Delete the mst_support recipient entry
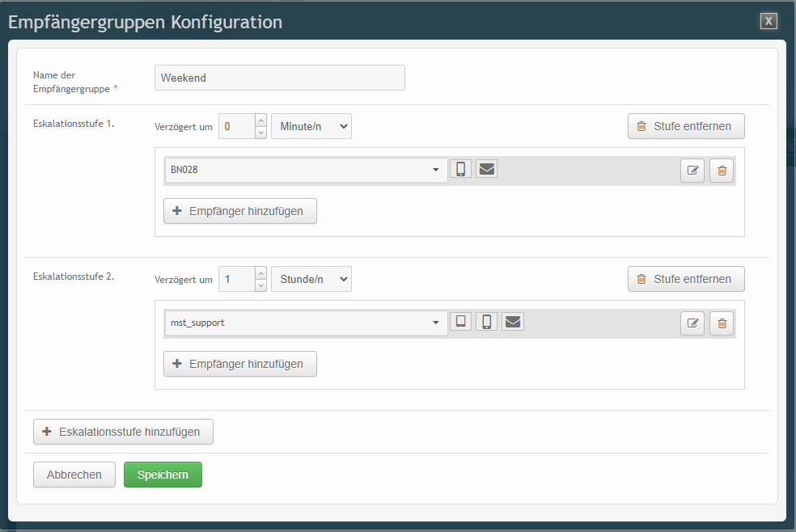Screen dimensions: 796x532 tap(722, 323)
